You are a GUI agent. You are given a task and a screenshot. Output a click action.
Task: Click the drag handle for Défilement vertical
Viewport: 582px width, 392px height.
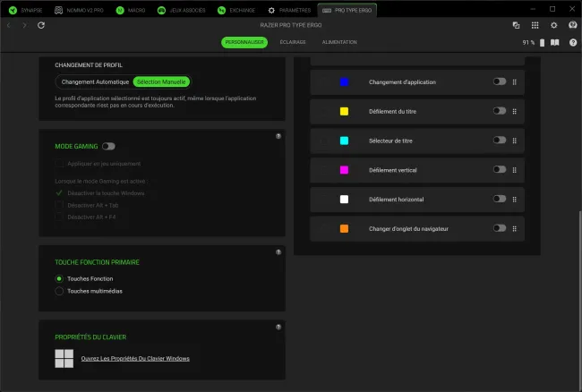[x=515, y=170]
